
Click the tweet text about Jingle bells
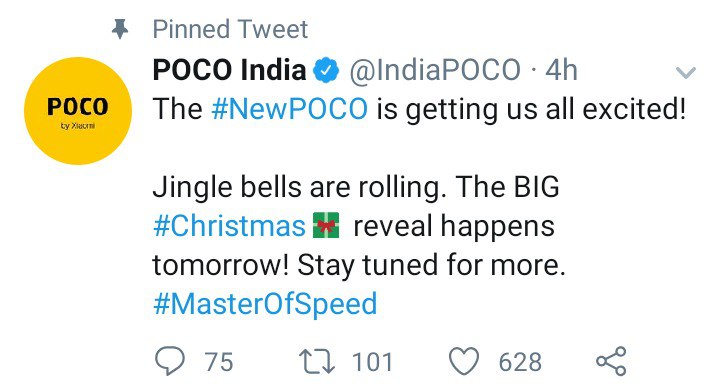(359, 226)
